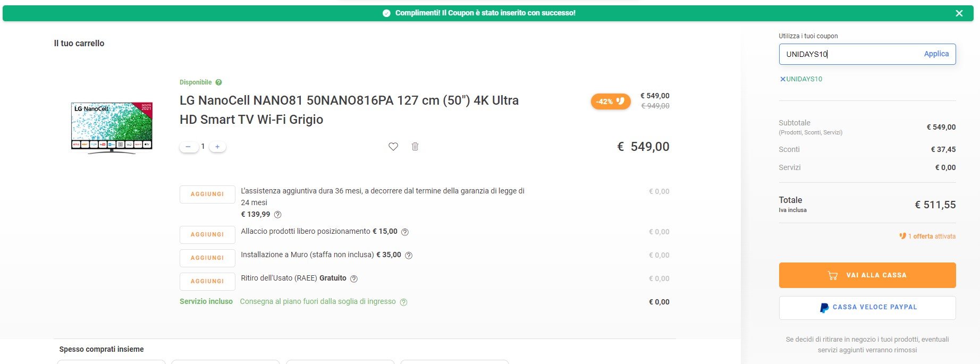Open info icon for Ritiro dell'Usato
The width and height of the screenshot is (980, 364).
(354, 279)
